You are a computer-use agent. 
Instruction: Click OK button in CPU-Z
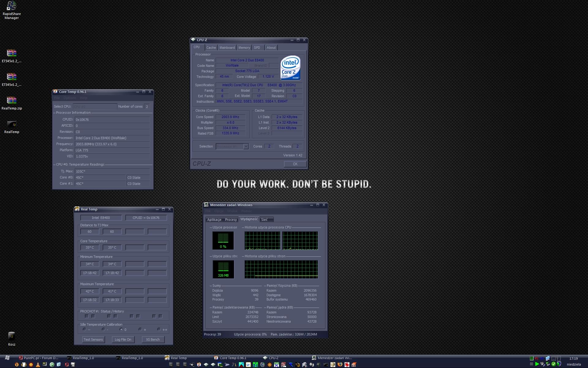295,164
